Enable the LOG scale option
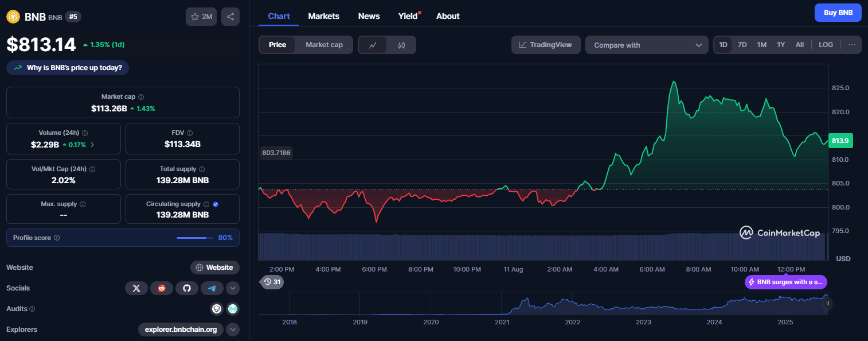868x341 pixels. tap(826, 45)
